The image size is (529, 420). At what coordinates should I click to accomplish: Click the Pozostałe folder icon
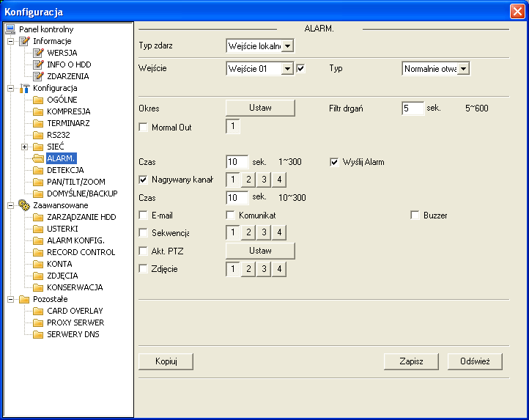coord(24,299)
